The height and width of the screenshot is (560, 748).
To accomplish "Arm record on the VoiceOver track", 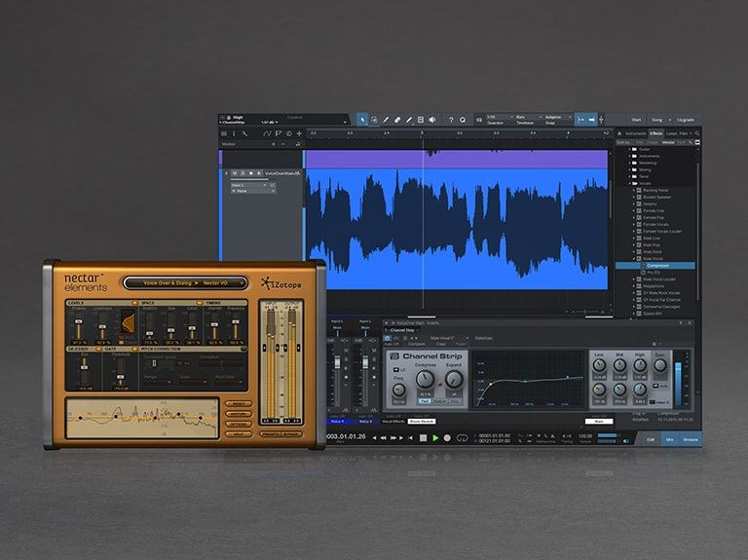I will coord(251,173).
